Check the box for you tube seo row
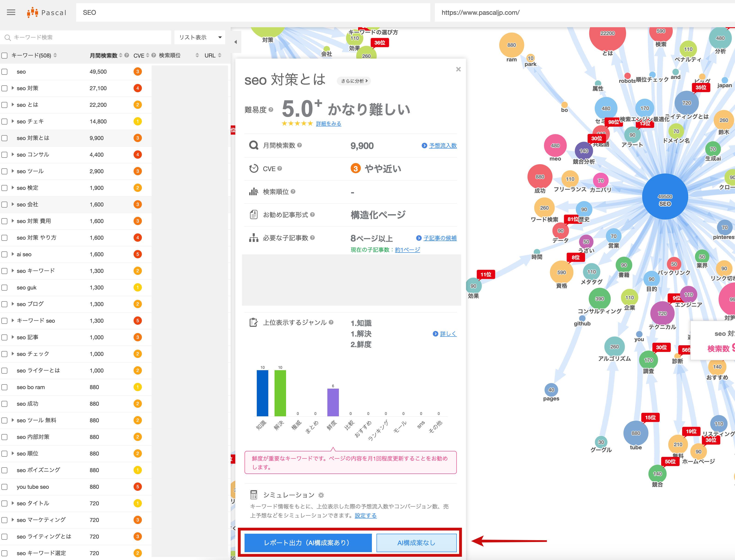The width and height of the screenshot is (735, 560). tap(4, 487)
